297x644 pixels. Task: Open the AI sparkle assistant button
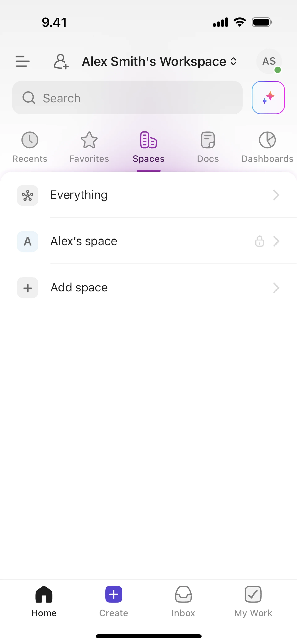(x=268, y=98)
